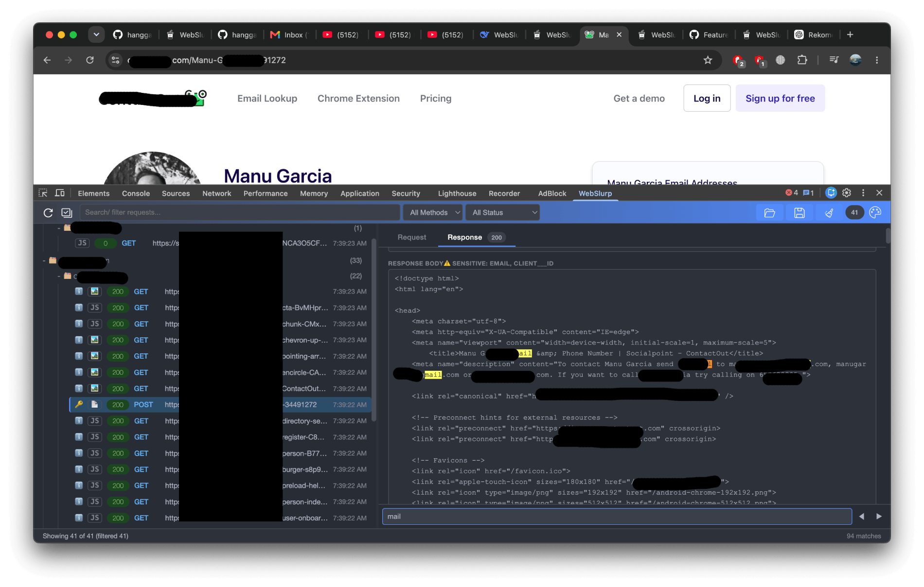Image resolution: width=924 pixels, height=587 pixels.
Task: Click the Pricing nav link
Action: coord(436,98)
